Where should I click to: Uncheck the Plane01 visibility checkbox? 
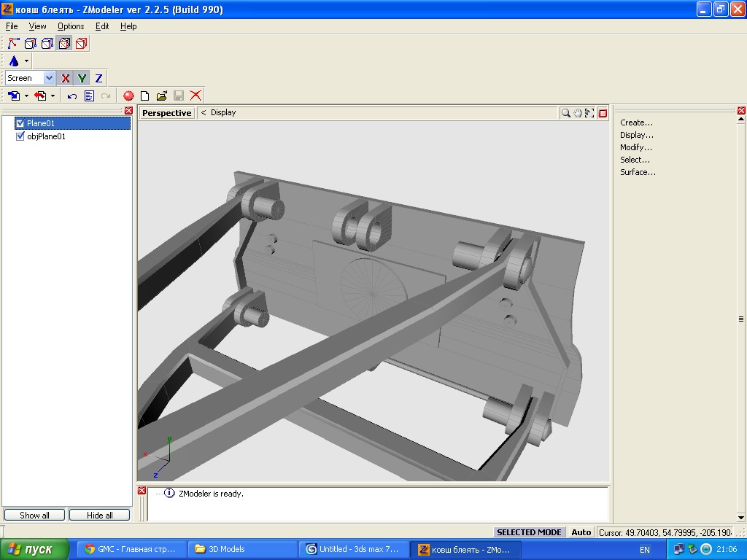(x=20, y=123)
